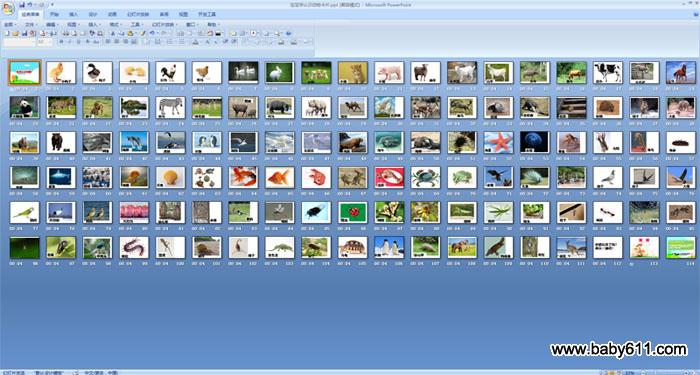Toggle Underline formatting in format row
Image resolution: width=700 pixels, height=375 pixels.
pos(79,42)
